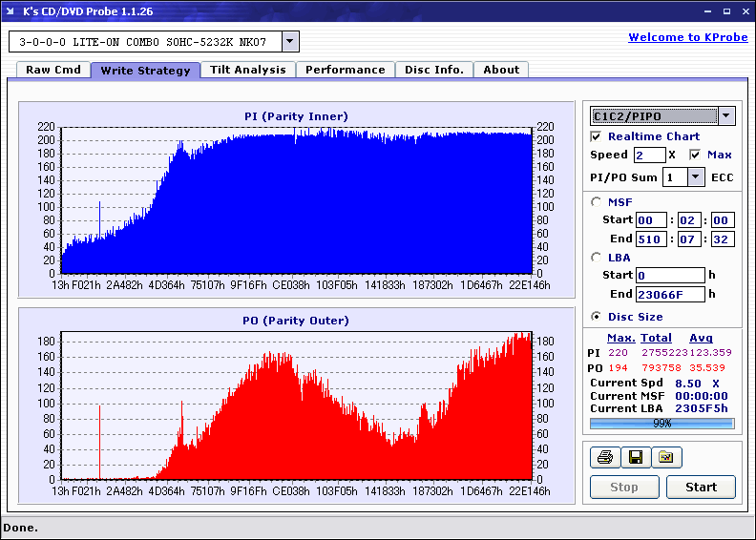756x540 pixels.
Task: Switch to the Write Strategy tab
Action: pos(146,71)
